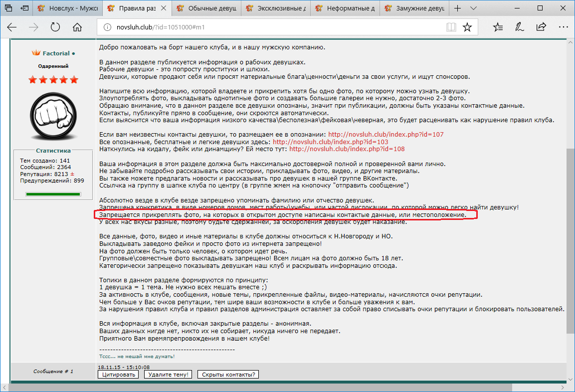
Task: Open the index.php?id=107 link
Action: point(385,135)
